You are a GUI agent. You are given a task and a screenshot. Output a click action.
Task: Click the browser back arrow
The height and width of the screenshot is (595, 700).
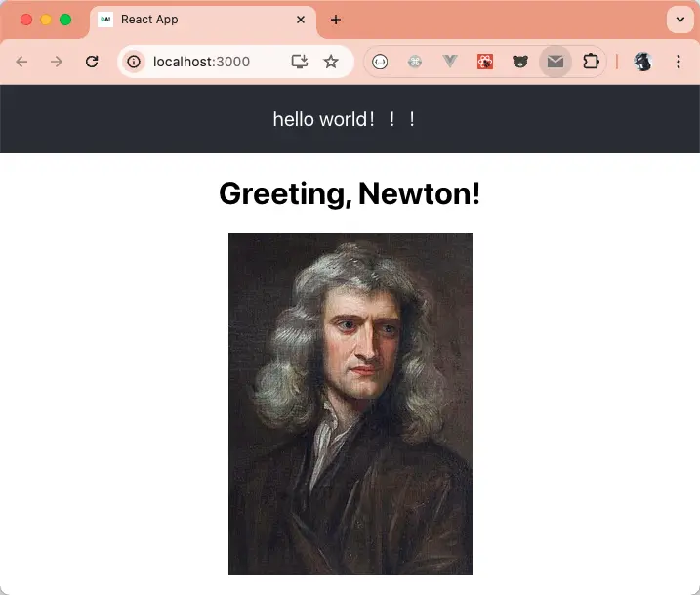(x=21, y=62)
